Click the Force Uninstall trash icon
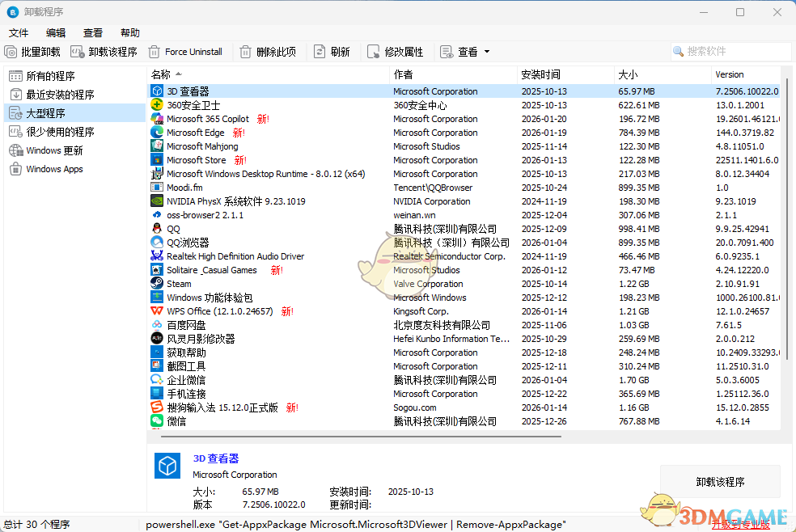The height and width of the screenshot is (532, 796). (154, 51)
